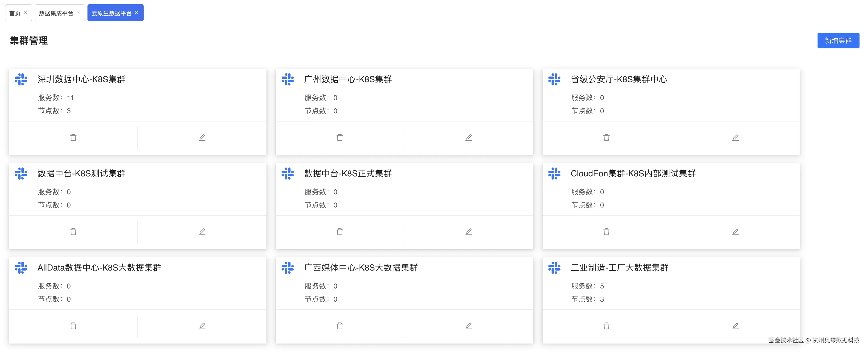Open the CloudEon集群-K8S内部测试集群 title
This screenshot has width=868, height=352.
[x=633, y=174]
